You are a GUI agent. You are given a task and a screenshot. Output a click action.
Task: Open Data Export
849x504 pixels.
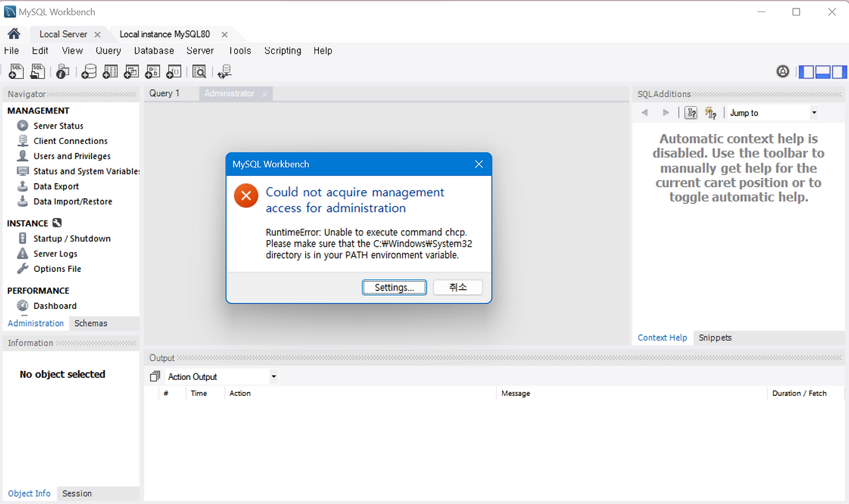56,187
